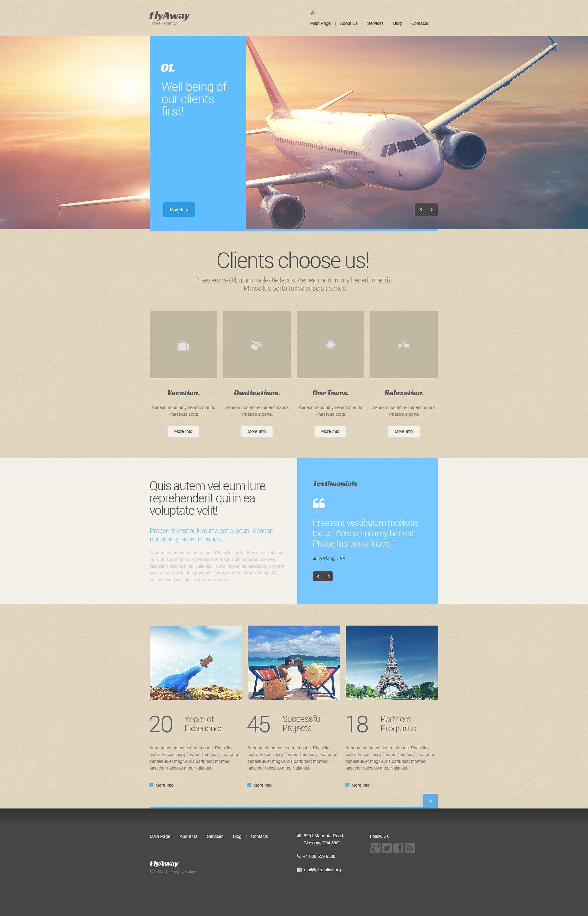Click the slider right arrow control
This screenshot has width=588, height=916.
pos(432,209)
